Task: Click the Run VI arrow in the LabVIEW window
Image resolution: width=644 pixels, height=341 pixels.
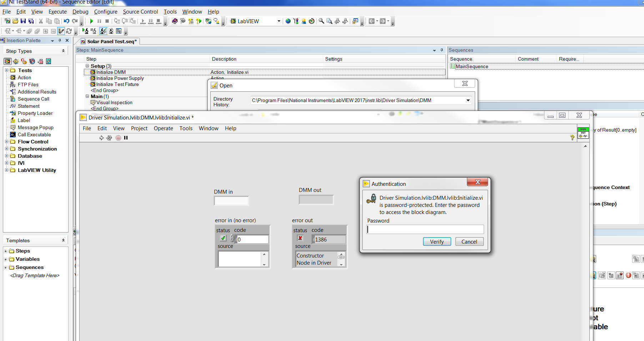Action: [101, 138]
